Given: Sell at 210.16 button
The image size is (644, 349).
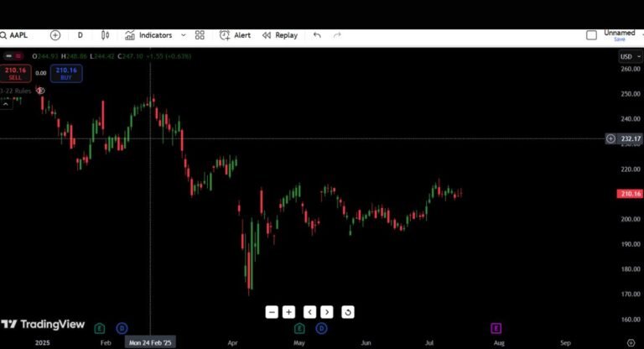Looking at the screenshot, I should coord(16,74).
